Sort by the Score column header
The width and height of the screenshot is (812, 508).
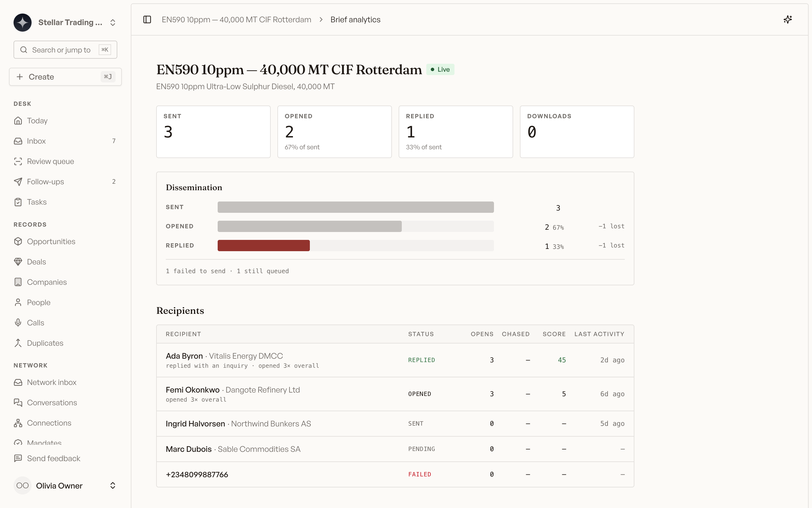point(554,334)
